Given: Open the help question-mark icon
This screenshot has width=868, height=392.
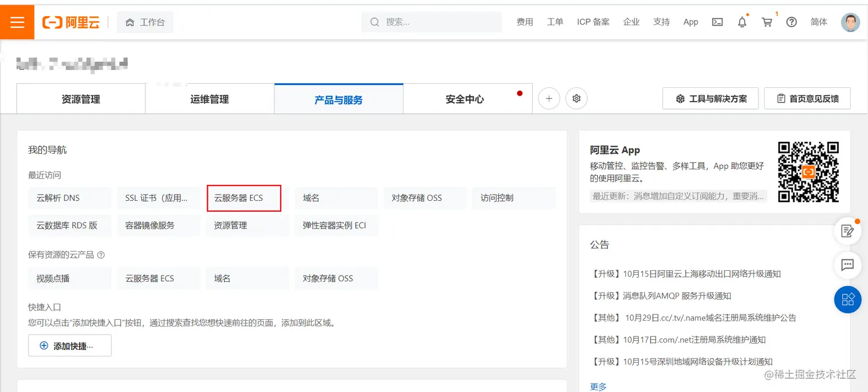Looking at the screenshot, I should point(792,22).
